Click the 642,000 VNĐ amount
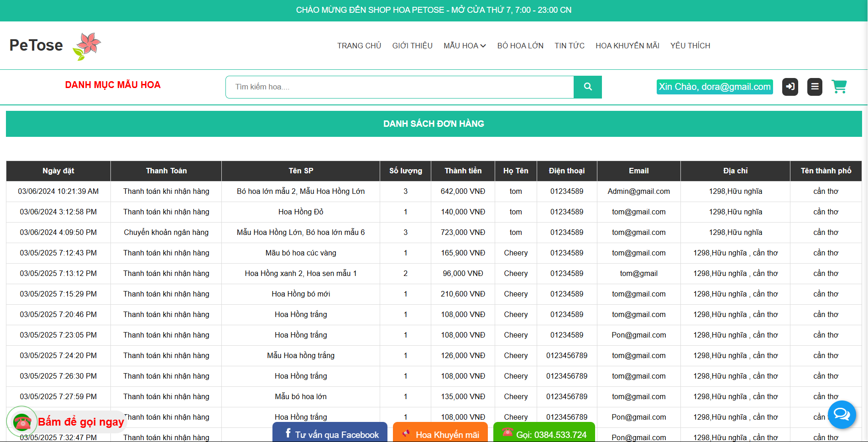The image size is (868, 442). [463, 191]
